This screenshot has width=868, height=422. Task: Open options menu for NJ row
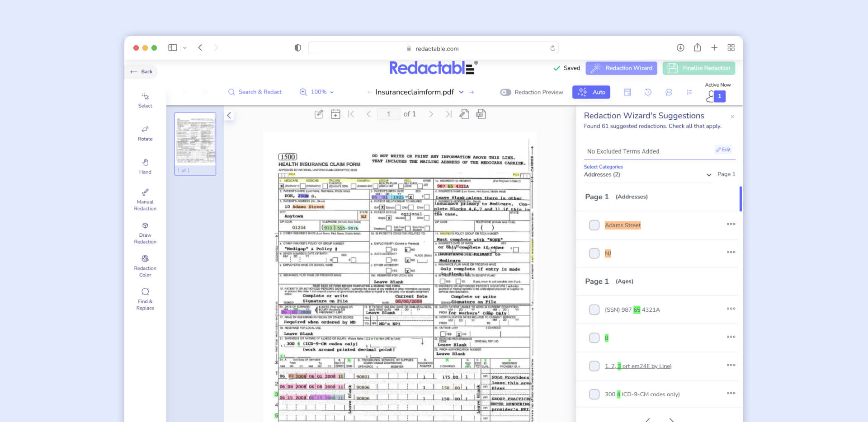(731, 252)
